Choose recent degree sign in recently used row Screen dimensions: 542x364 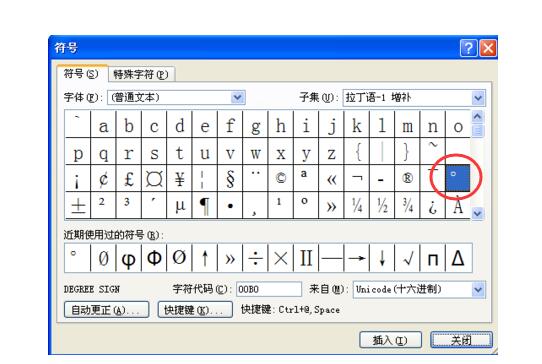(78, 258)
